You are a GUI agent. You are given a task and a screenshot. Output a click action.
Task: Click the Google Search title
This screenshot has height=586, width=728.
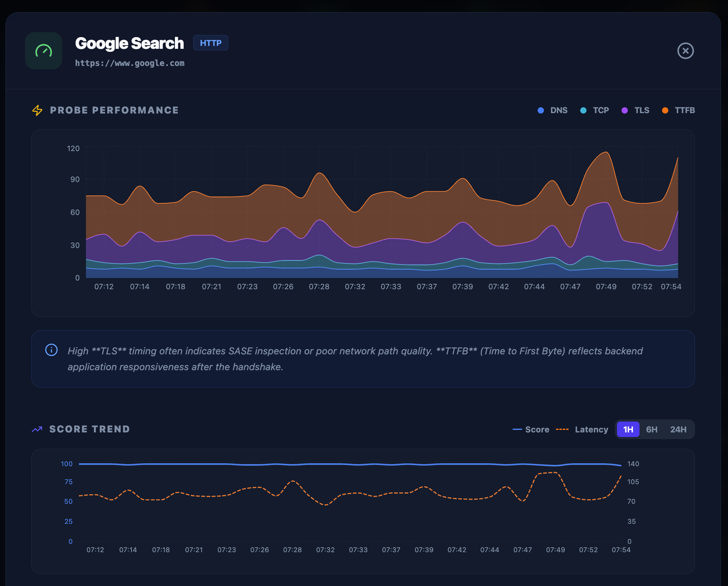(129, 43)
